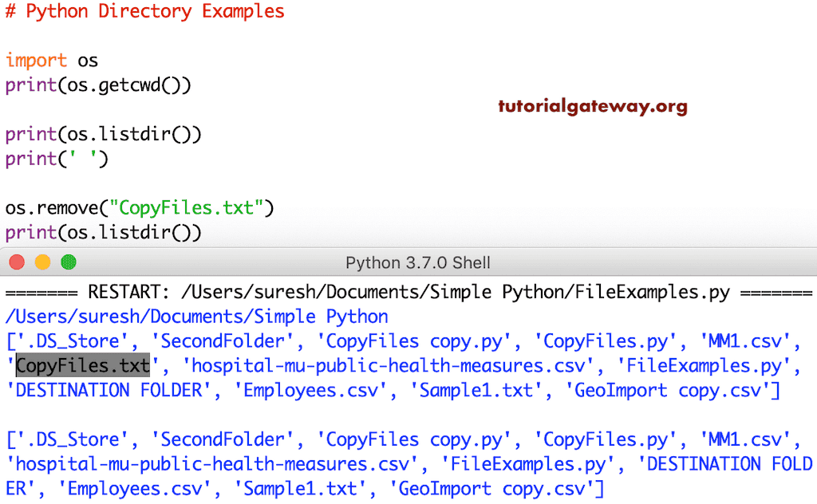Place cursor on print(os.getcwd()) line
This screenshot has width=817, height=504.
[98, 85]
